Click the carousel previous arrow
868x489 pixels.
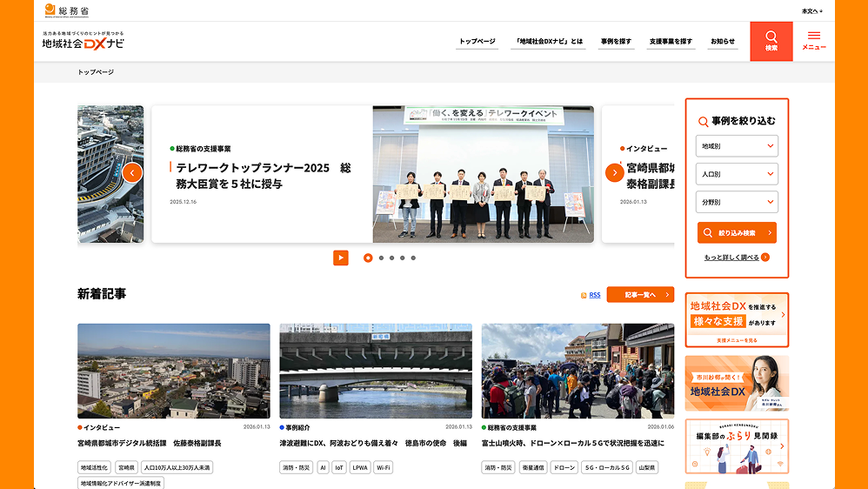pos(132,172)
